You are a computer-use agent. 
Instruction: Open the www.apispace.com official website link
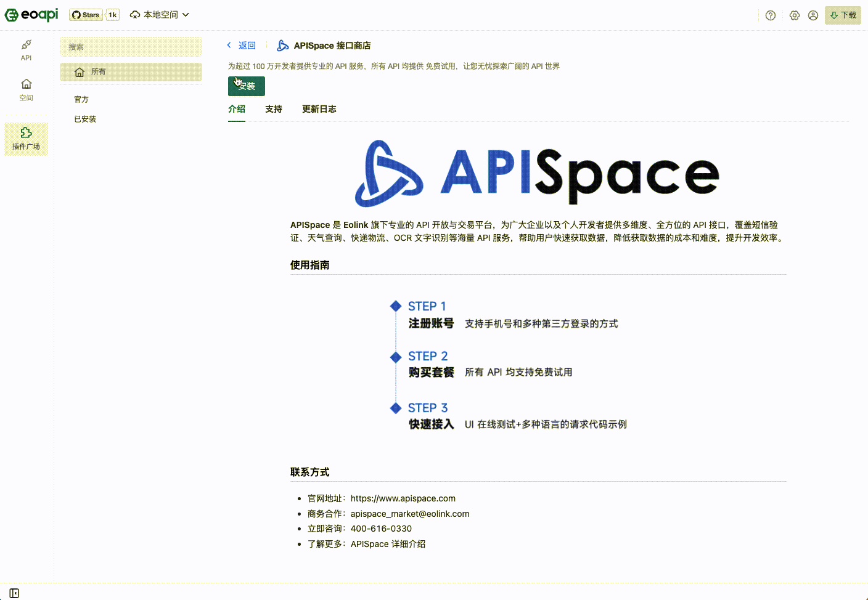point(403,498)
